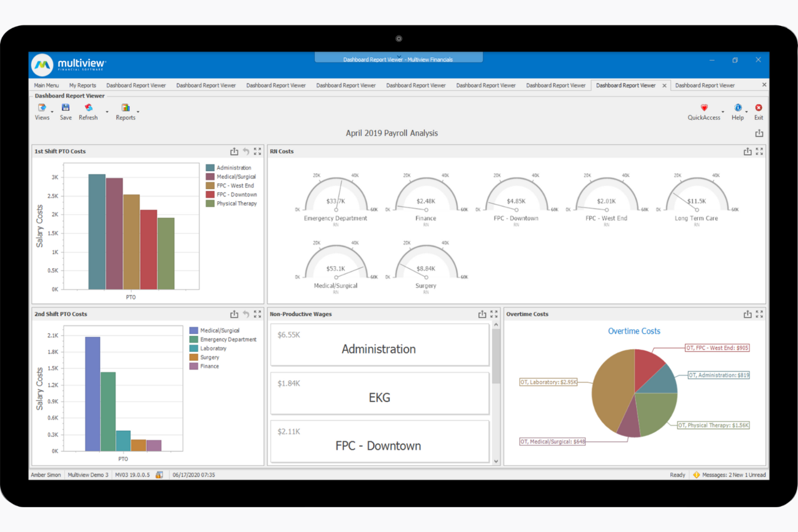
Task: Select the Main Menu tab
Action: [46, 85]
